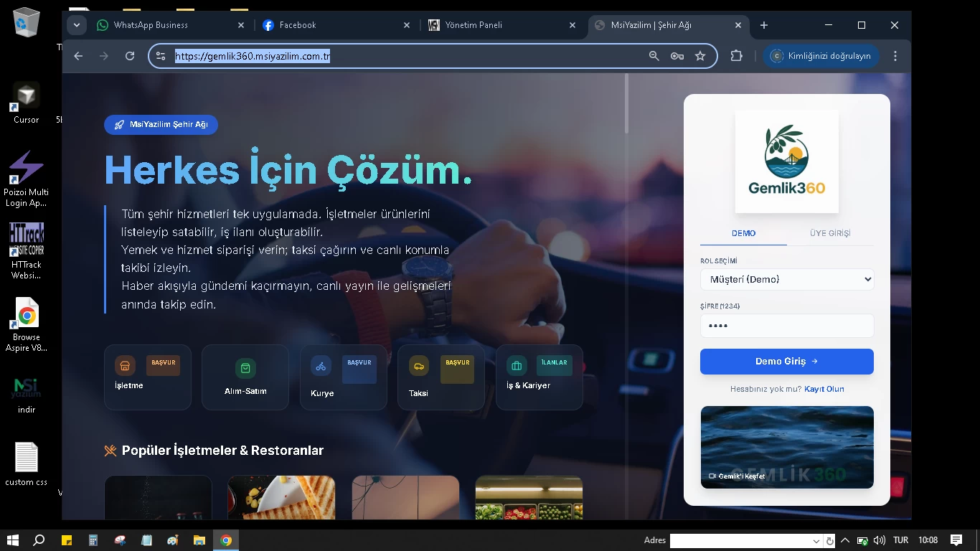
Task: Launch Chrome from the taskbar
Action: click(226, 540)
